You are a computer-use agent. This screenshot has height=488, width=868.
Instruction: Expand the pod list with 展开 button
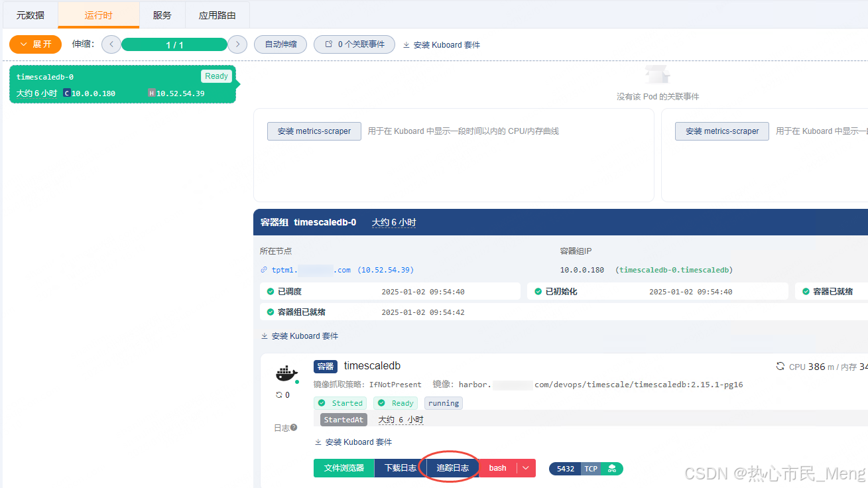coord(35,44)
